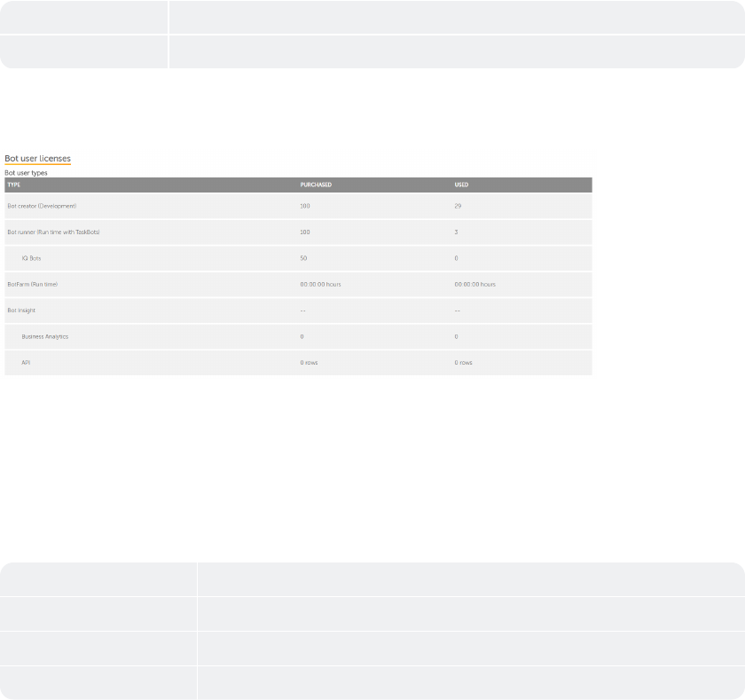Click API purchased 0 rows value
Image resolution: width=745 pixels, height=700 pixels.
coord(309,363)
